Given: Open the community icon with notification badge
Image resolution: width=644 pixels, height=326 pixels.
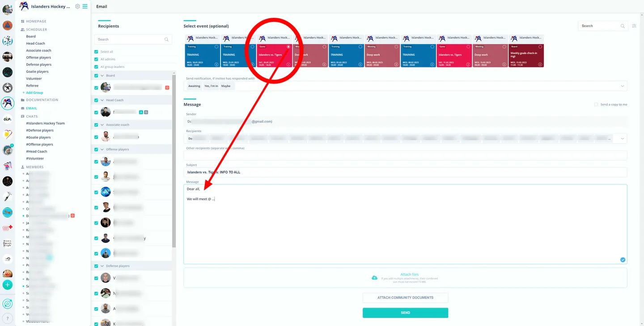Looking at the screenshot, I should (x=8, y=150).
